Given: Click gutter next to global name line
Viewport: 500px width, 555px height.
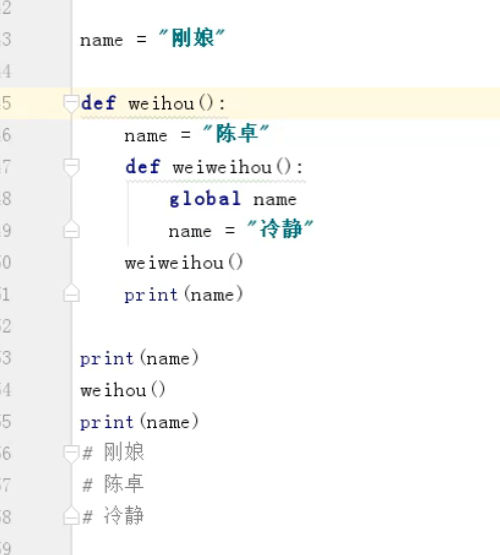Looking at the screenshot, I should (x=35, y=199).
